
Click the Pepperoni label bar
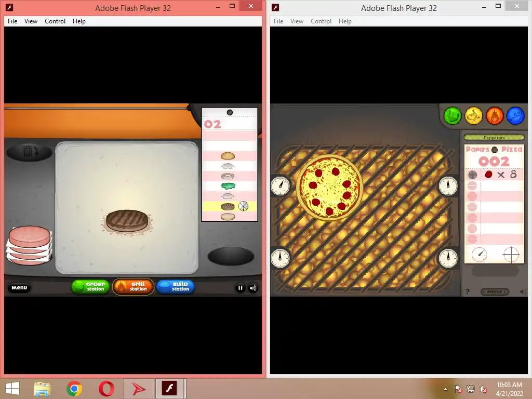pyautogui.click(x=494, y=137)
